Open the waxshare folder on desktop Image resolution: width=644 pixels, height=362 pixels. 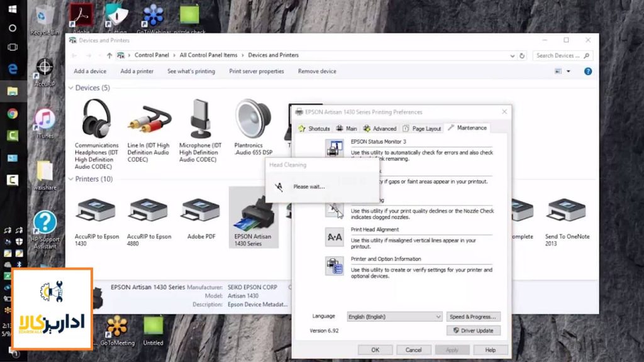45,175
